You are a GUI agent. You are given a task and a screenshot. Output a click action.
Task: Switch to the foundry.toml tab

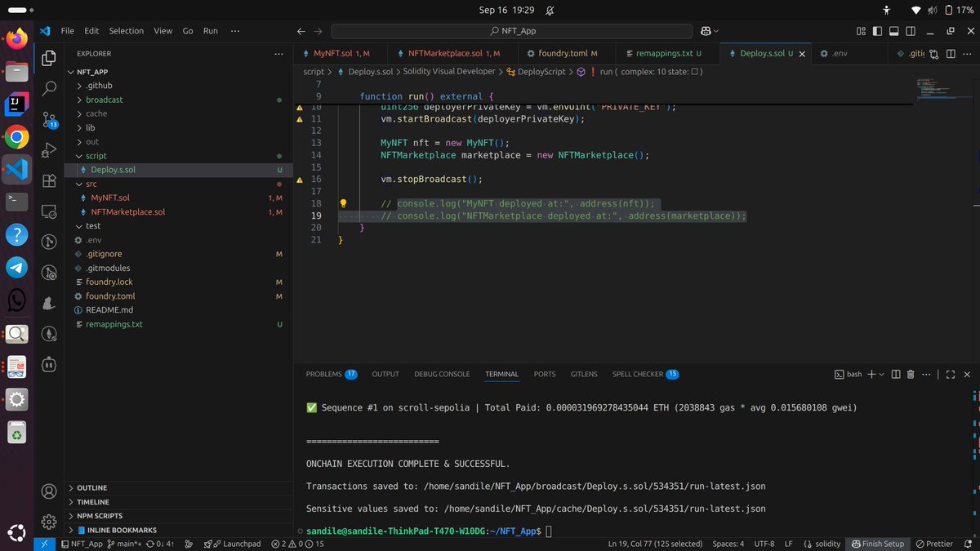(x=568, y=54)
